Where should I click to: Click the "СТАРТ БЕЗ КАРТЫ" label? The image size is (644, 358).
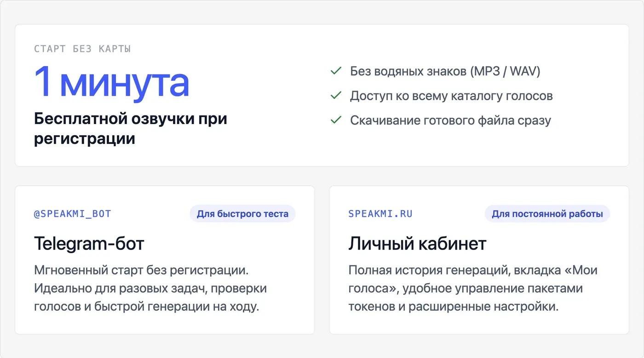pos(82,49)
